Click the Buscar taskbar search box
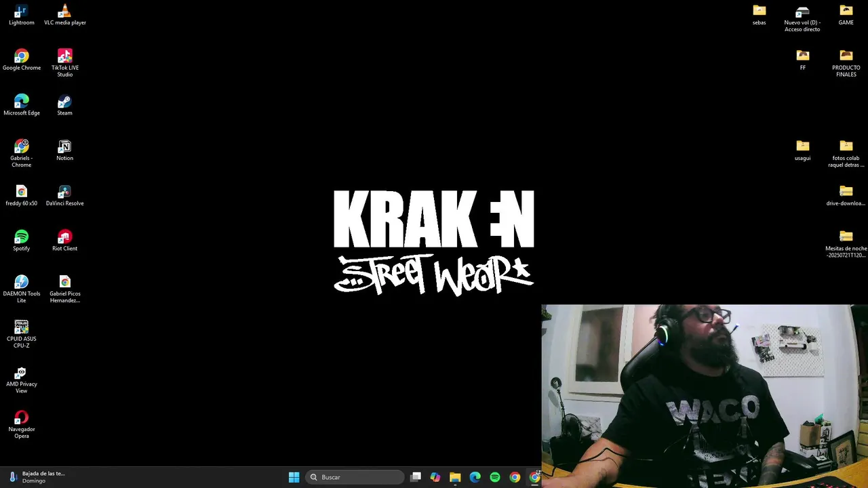The height and width of the screenshot is (488, 868). point(355,477)
